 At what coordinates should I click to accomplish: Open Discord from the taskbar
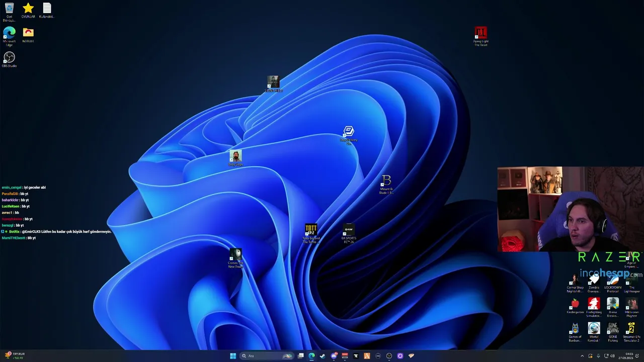point(334,356)
